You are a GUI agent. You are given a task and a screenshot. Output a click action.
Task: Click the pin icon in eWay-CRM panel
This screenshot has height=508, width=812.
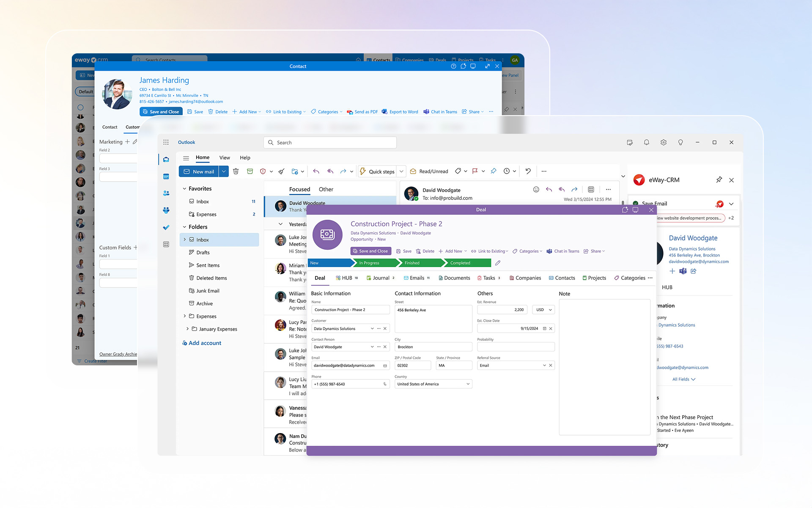click(x=719, y=180)
